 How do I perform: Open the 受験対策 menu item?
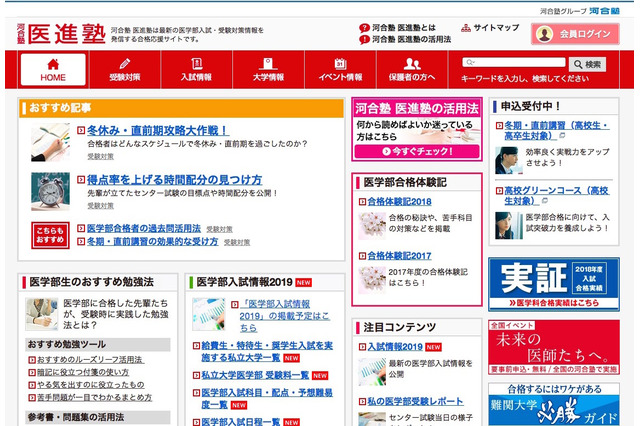pyautogui.click(x=125, y=69)
